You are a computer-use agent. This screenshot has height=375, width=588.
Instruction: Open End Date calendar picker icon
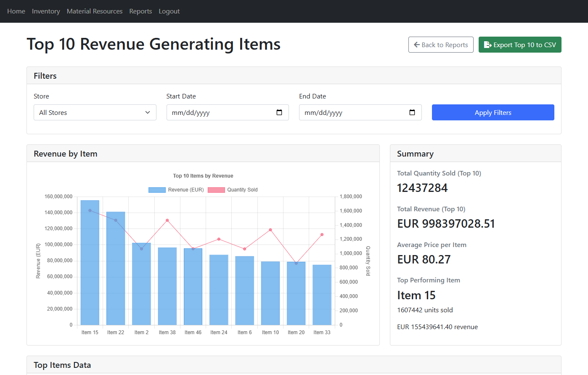pyautogui.click(x=412, y=112)
